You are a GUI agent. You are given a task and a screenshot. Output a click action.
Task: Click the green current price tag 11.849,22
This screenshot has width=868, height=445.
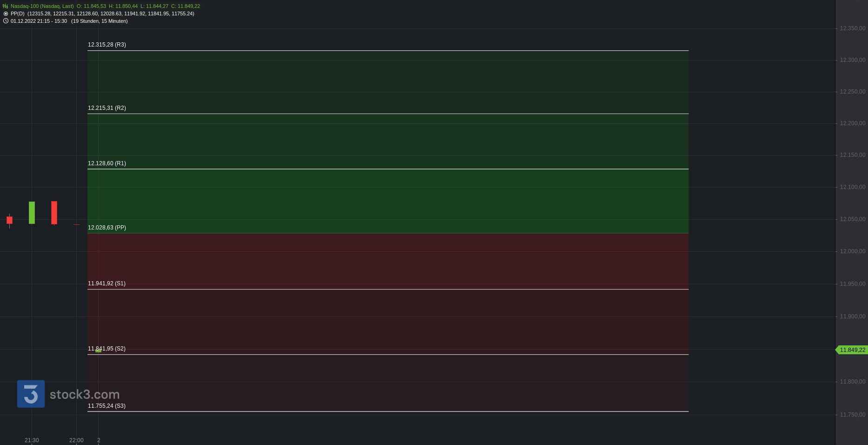click(852, 350)
